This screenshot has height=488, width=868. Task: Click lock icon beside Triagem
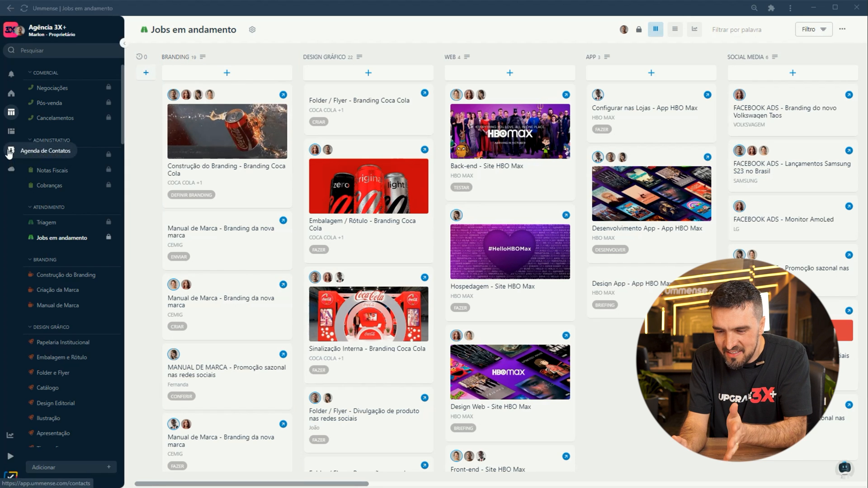[108, 222]
